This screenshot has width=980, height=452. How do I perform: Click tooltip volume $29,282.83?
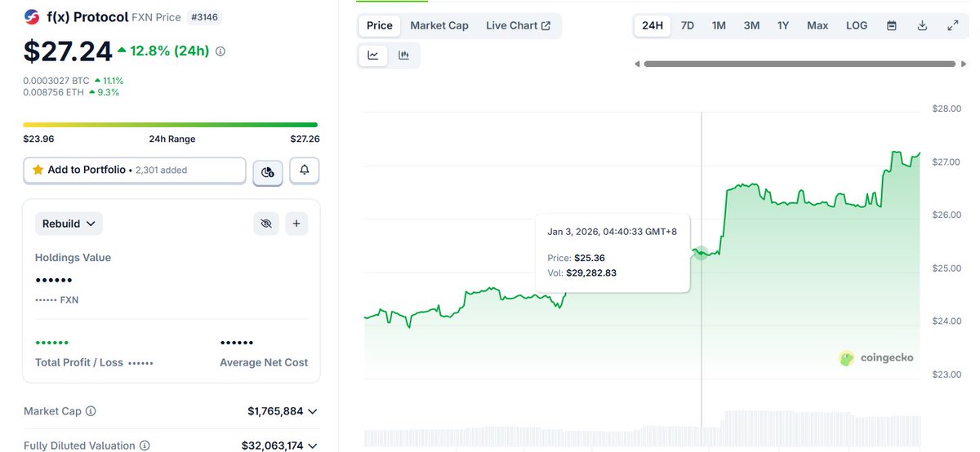(x=591, y=273)
